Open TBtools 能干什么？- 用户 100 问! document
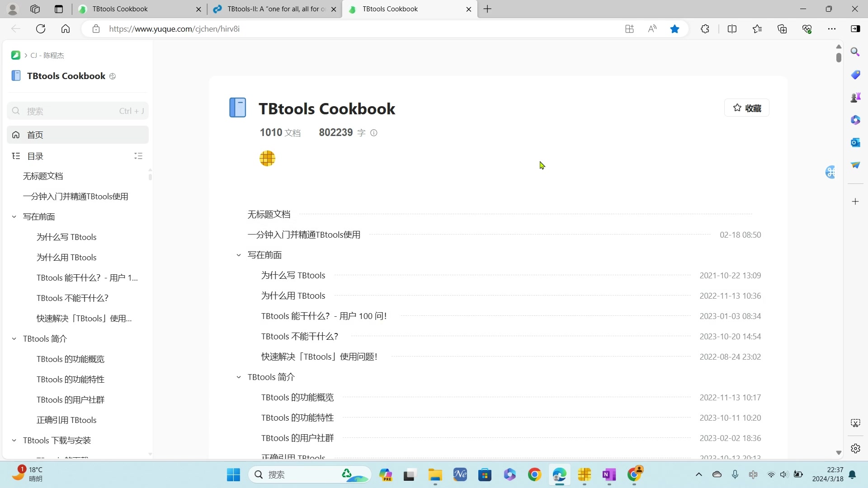This screenshot has height=488, width=868. click(x=324, y=316)
